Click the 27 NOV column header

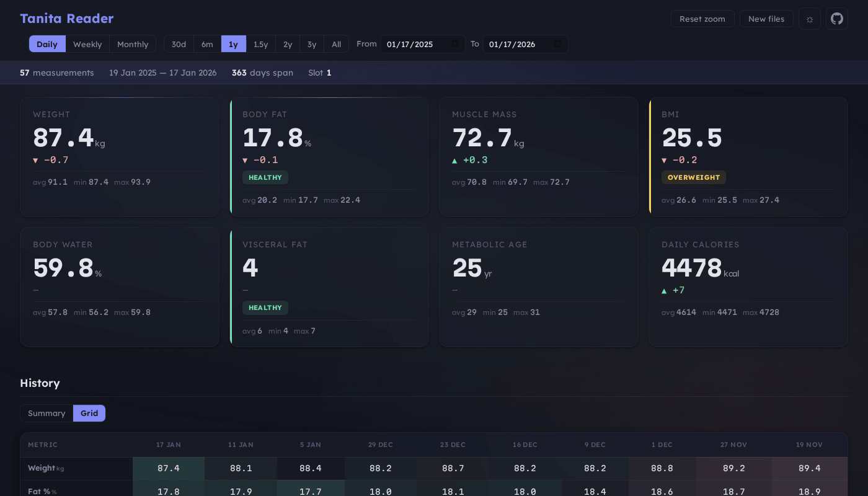[734, 445]
